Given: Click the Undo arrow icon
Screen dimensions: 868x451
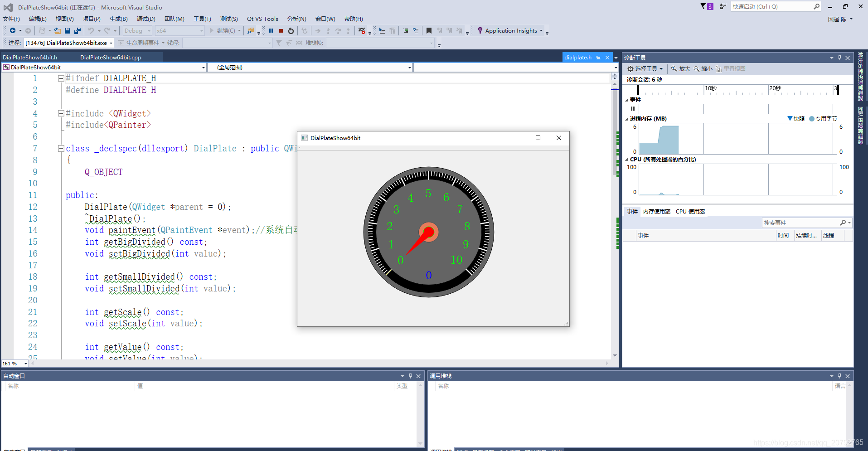Looking at the screenshot, I should (x=91, y=31).
